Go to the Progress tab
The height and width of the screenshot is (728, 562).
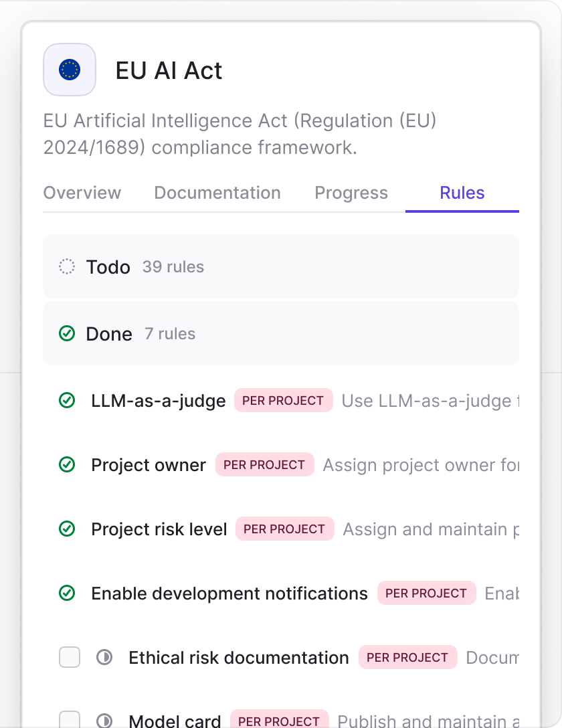click(x=351, y=193)
